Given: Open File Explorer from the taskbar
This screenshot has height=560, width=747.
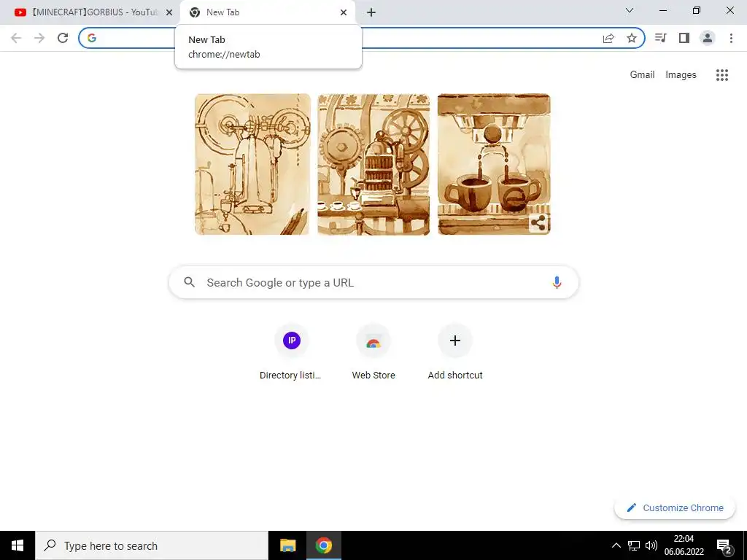Looking at the screenshot, I should click(287, 545).
